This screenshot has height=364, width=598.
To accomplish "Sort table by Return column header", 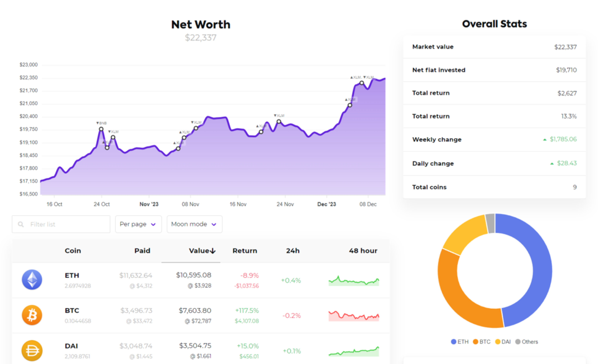I will (245, 251).
